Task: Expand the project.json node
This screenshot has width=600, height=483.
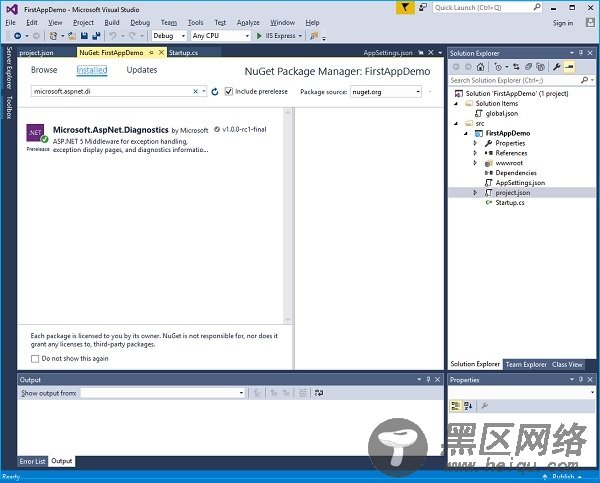Action: (475, 193)
